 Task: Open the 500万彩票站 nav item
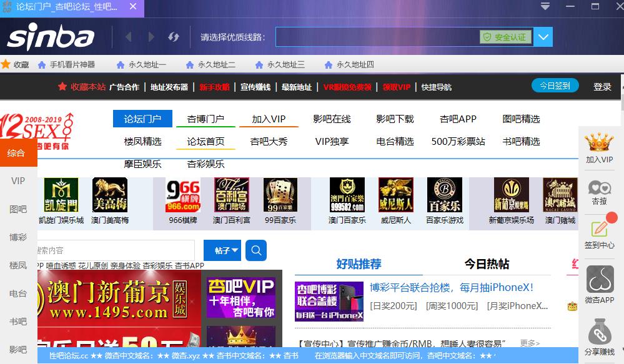[x=458, y=141]
